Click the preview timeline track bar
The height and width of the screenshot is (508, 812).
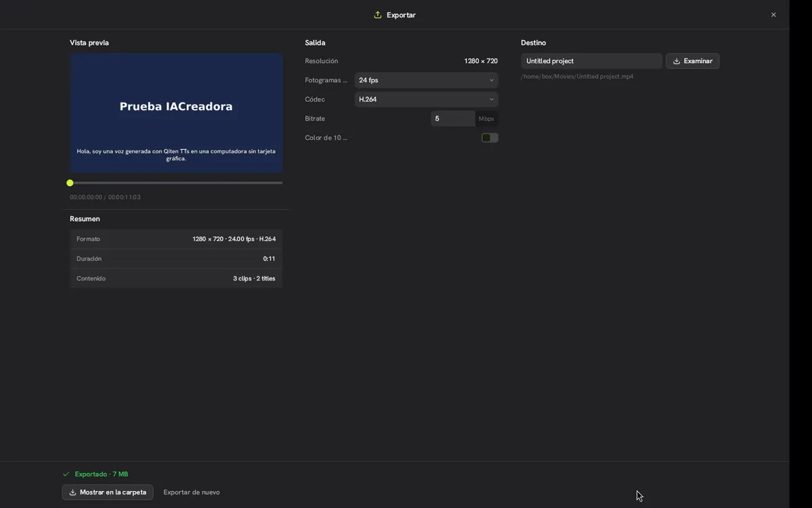point(176,183)
